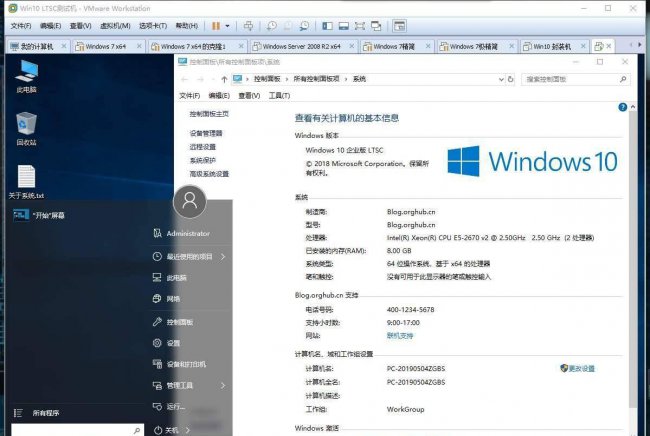Switch to the Win10 封装机 tab
This screenshot has height=436, width=650.
[x=552, y=46]
